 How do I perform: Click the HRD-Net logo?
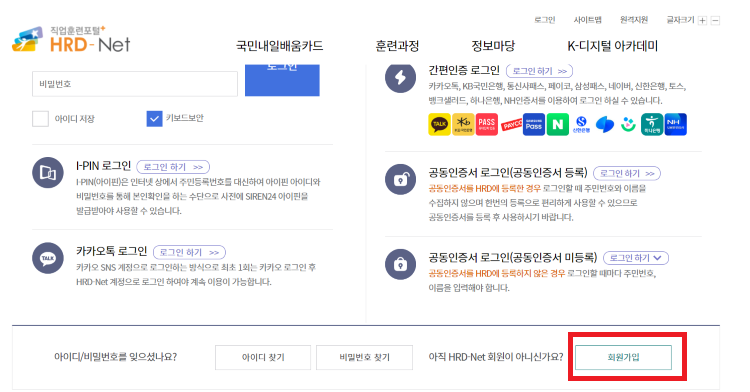pos(71,39)
